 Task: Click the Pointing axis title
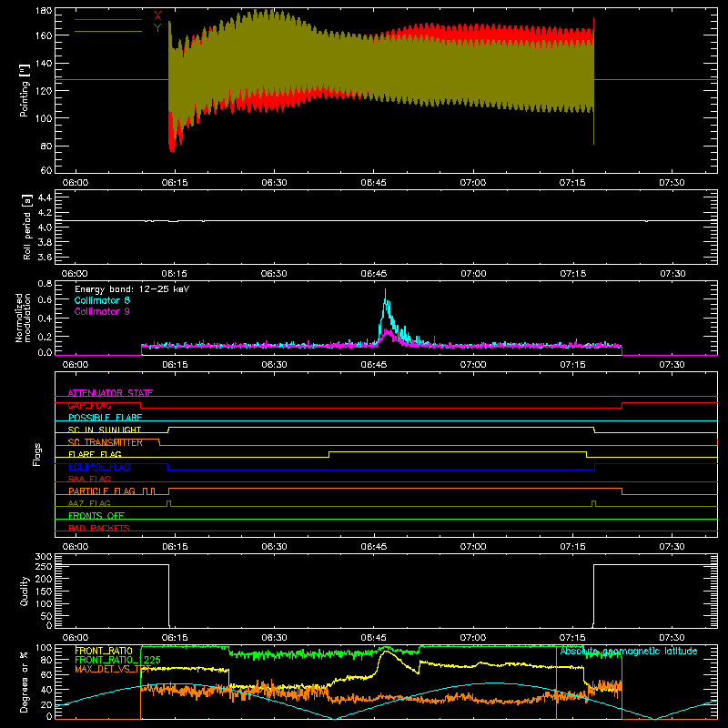(x=25, y=90)
